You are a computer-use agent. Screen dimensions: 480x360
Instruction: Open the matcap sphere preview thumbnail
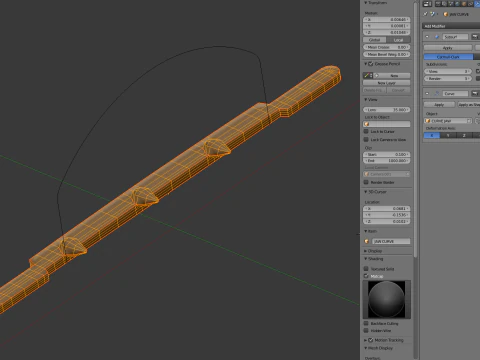tap(387, 299)
